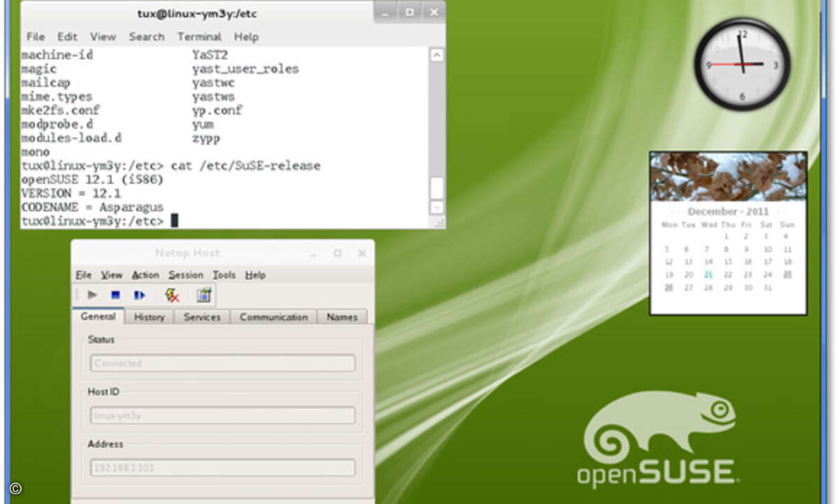
Task: Click the Status field showing Connected
Action: pos(223,363)
